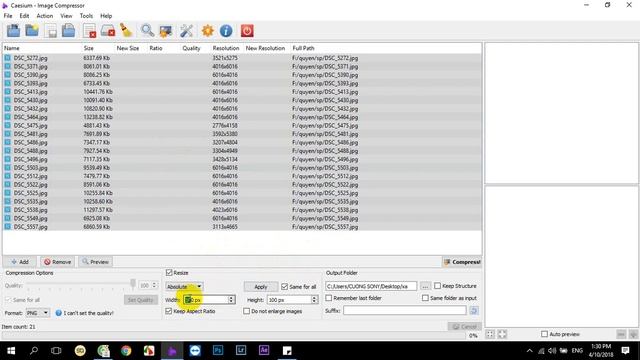Viewport: 640px width, 360px height.
Task: Open the View menu
Action: click(x=66, y=16)
